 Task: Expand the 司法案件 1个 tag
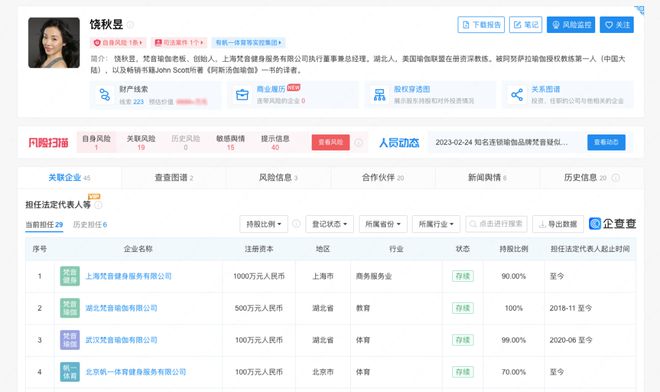coord(179,43)
